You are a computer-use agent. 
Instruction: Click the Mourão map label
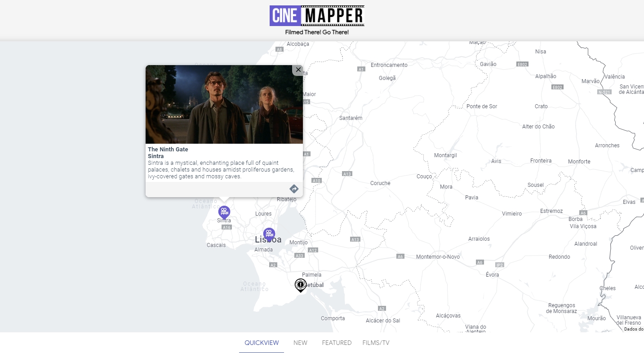597,318
